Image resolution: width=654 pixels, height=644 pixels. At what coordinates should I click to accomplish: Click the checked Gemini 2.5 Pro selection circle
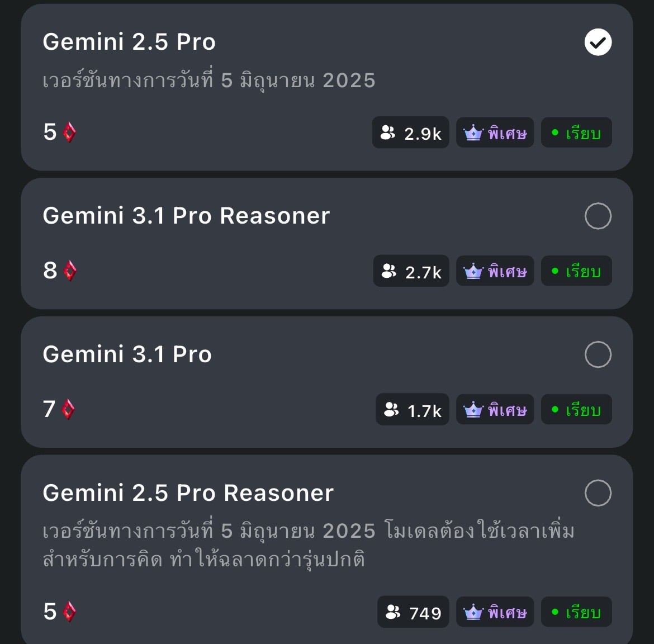coord(598,42)
